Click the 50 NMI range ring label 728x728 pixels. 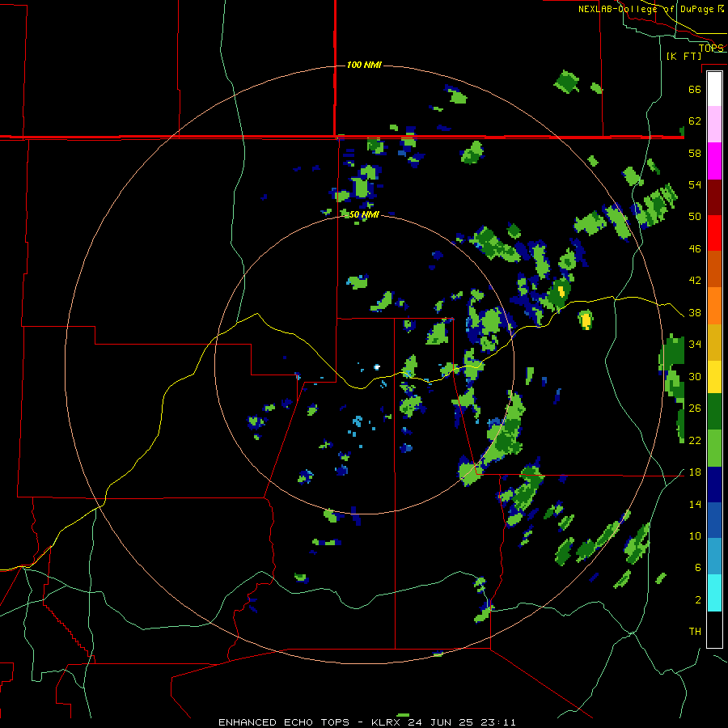coord(364,214)
